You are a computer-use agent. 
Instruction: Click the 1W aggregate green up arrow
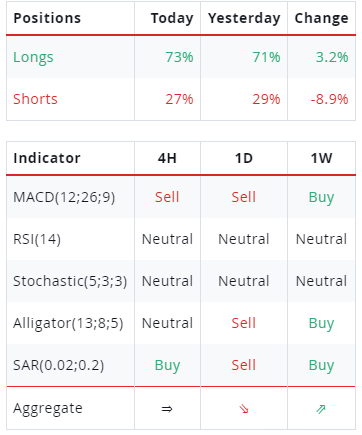(321, 409)
